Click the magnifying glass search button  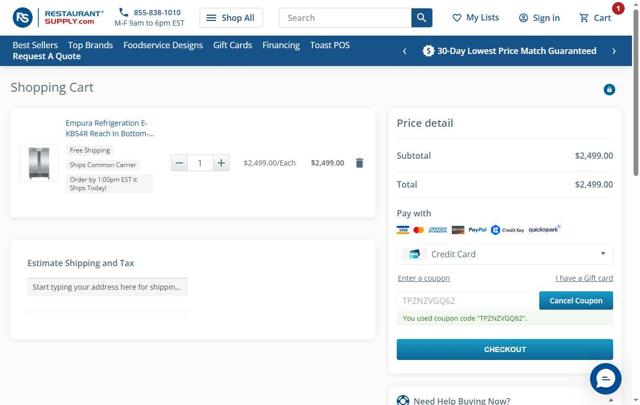click(422, 18)
